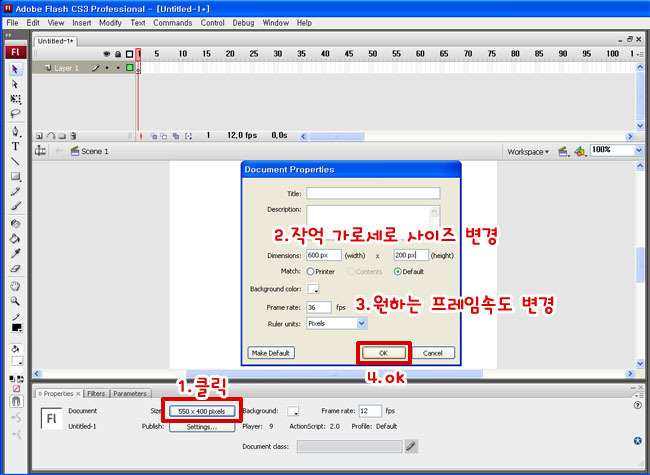The image size is (650, 475).
Task: Toggle Onion Skin in timeline
Action: [x=153, y=136]
